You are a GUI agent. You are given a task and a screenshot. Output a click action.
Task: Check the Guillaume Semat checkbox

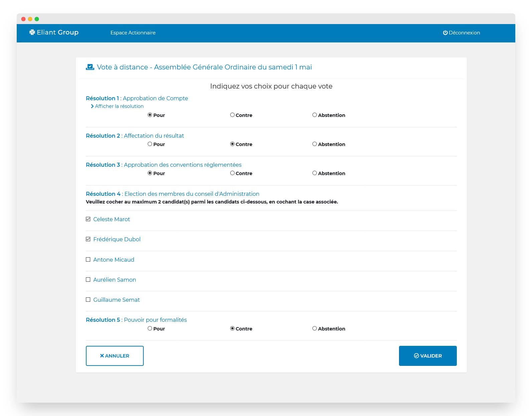(x=88, y=300)
